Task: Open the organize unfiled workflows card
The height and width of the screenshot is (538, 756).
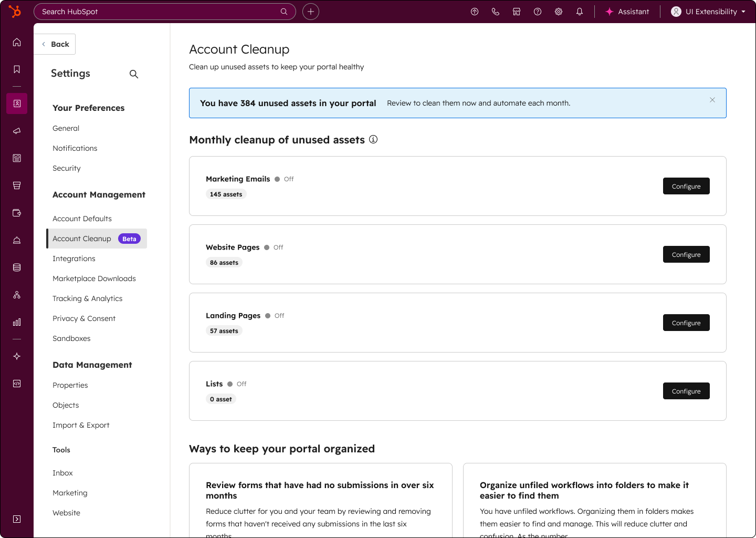Action: pyautogui.click(x=595, y=500)
